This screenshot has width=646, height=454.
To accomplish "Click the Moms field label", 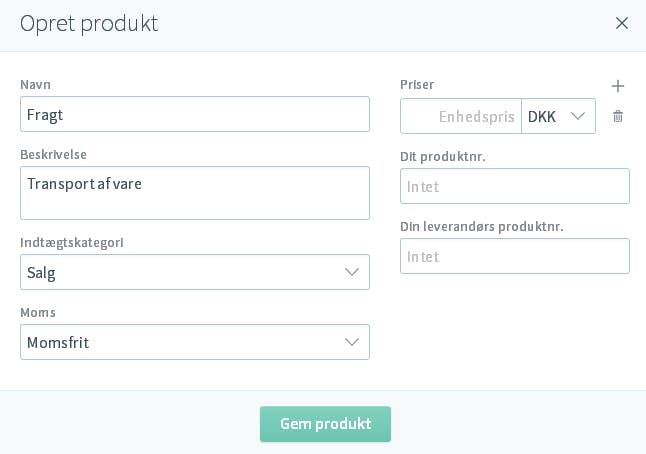I will point(38,312).
